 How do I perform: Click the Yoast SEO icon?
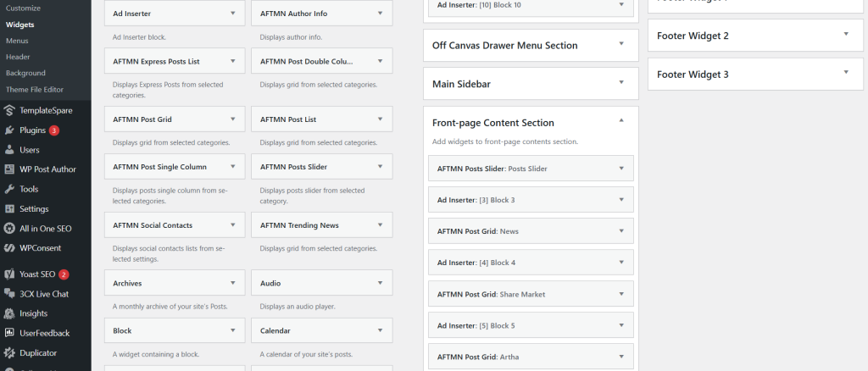click(9, 274)
